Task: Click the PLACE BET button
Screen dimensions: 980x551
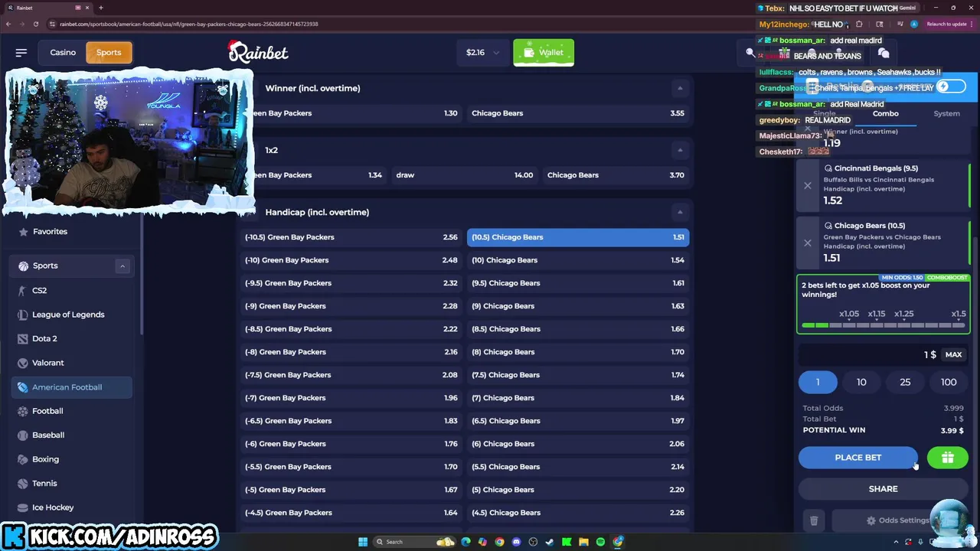Action: tap(857, 458)
